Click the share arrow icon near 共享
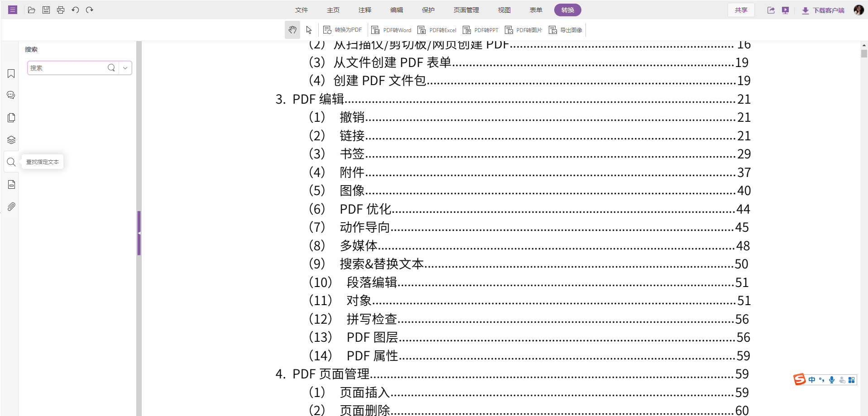Image resolution: width=868 pixels, height=416 pixels. (x=771, y=10)
